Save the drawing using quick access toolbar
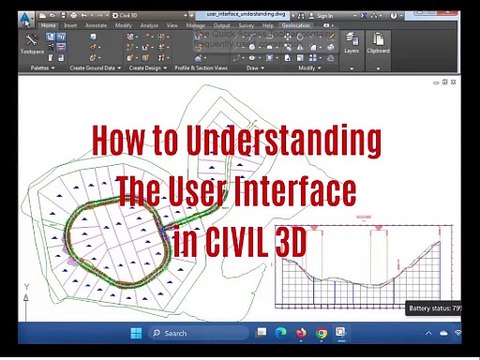Image resolution: width=480 pixels, height=360 pixels. click(x=63, y=15)
